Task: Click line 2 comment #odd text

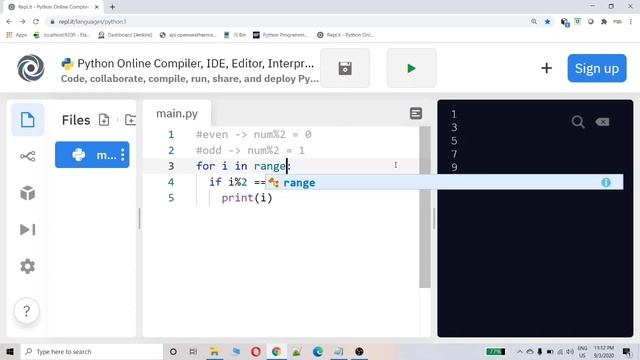Action: (250, 150)
